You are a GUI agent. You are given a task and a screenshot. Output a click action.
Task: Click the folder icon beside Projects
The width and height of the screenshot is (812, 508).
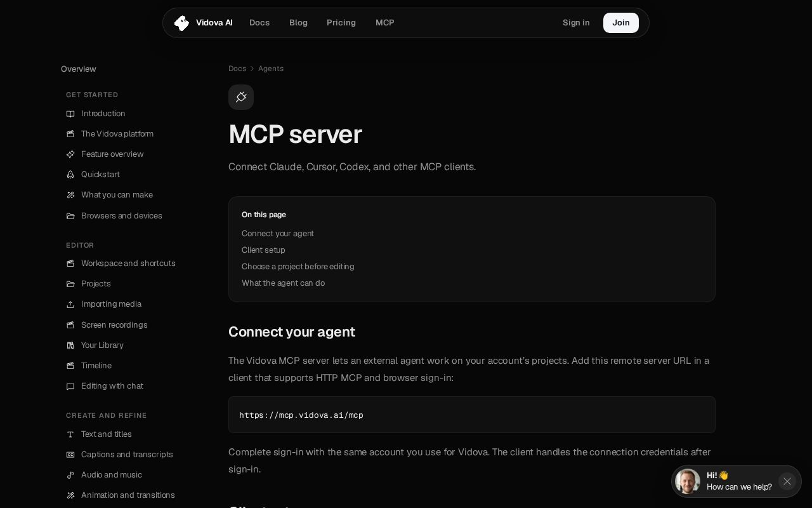70,284
